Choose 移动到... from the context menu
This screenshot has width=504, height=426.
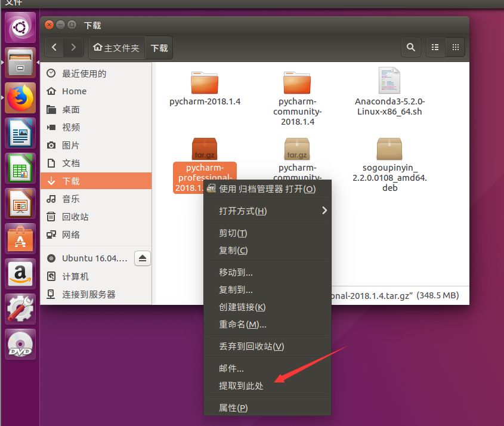(x=267, y=273)
